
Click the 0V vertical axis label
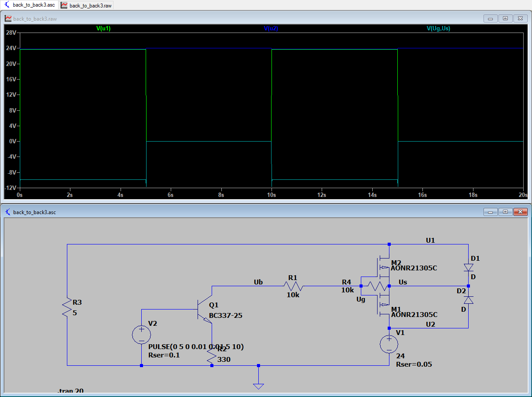pyautogui.click(x=12, y=141)
